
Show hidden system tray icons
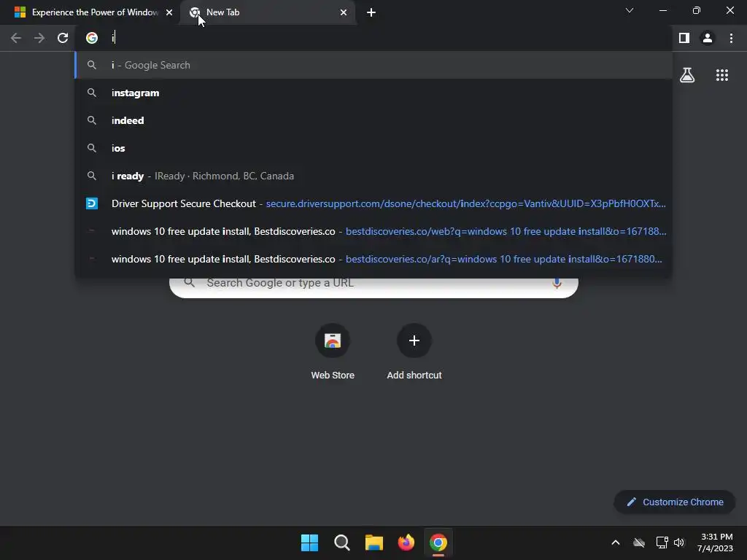tap(616, 542)
